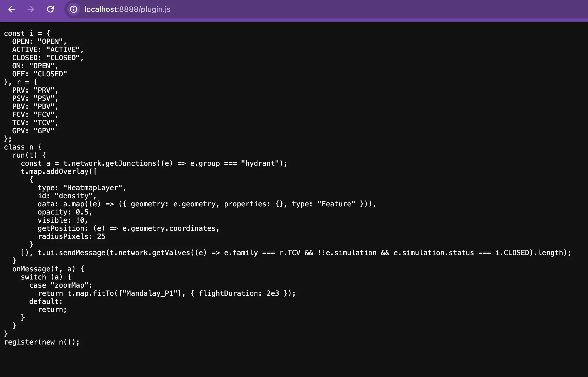Click the line 'ON: "OPEN",'
Viewport: 588px width, 377px height.
pyautogui.click(x=35, y=66)
